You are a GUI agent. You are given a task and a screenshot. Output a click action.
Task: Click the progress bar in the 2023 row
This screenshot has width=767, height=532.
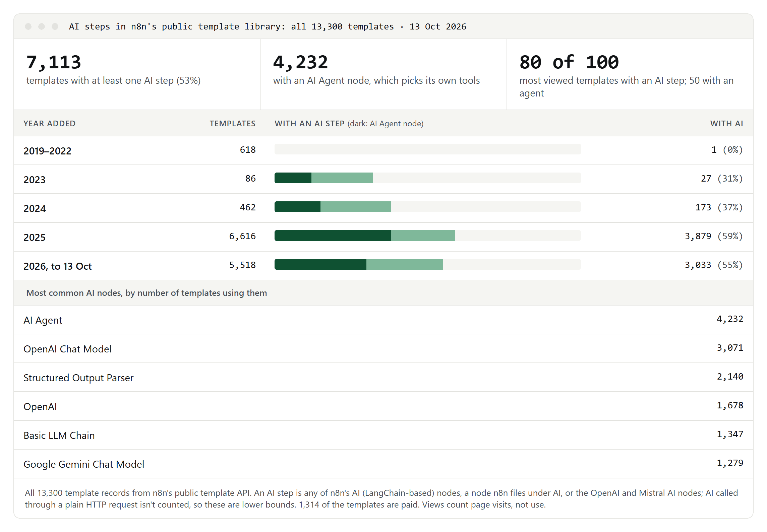tap(427, 178)
